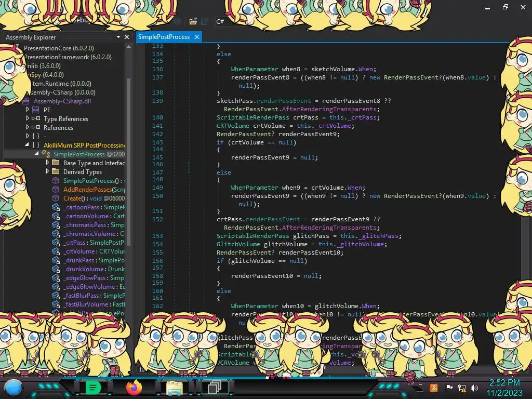Viewport: 532px width, 399px height.
Task: Click the Type References node icon
Action: pos(36,118)
